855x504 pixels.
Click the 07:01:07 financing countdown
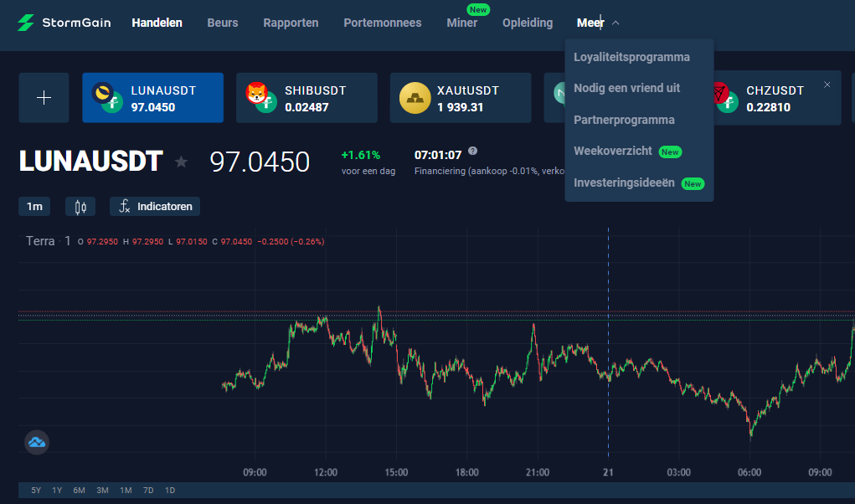pyautogui.click(x=438, y=155)
